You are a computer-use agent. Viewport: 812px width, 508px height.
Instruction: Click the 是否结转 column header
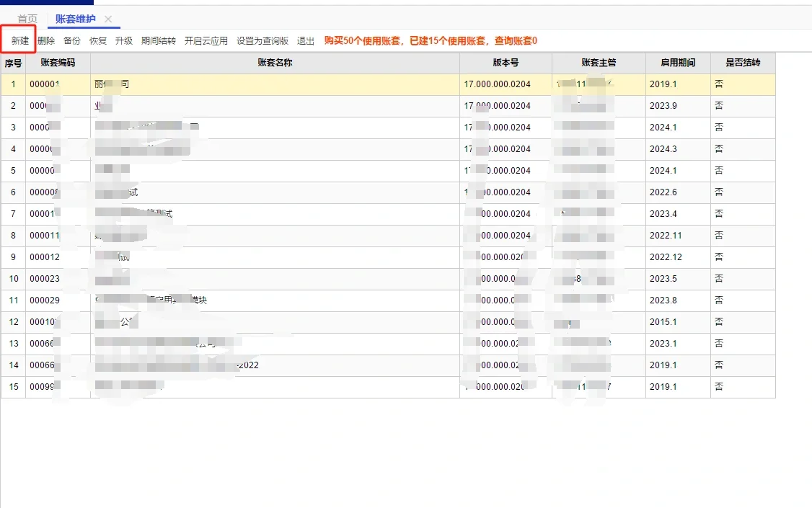[x=743, y=63]
